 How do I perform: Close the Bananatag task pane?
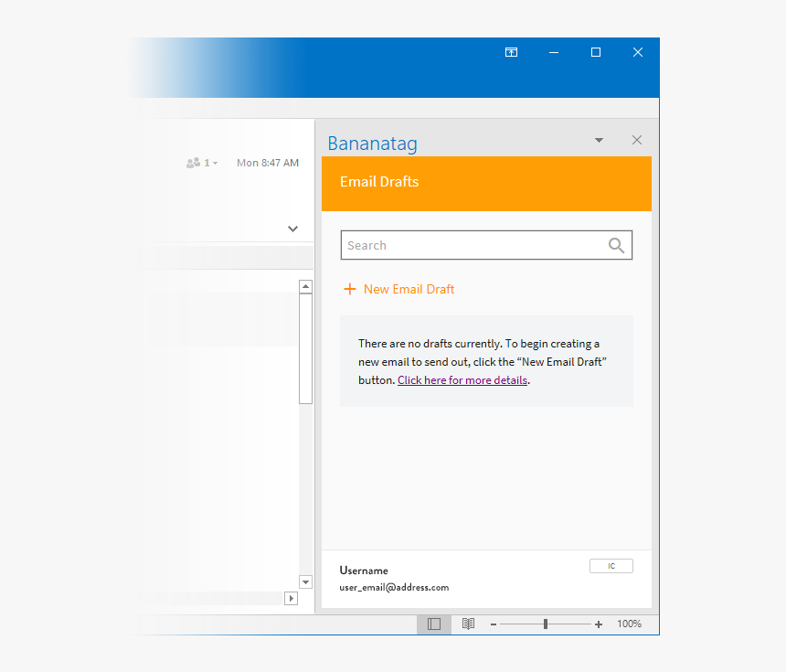tap(637, 140)
